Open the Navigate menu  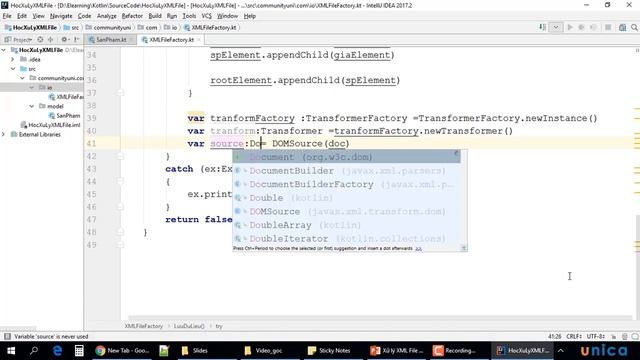coord(61,16)
